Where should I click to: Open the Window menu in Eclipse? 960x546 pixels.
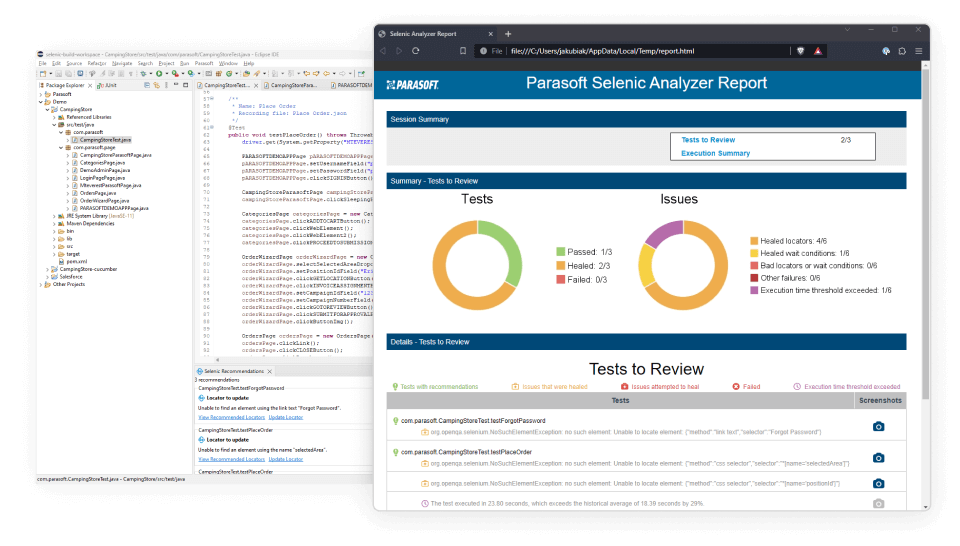pos(228,63)
